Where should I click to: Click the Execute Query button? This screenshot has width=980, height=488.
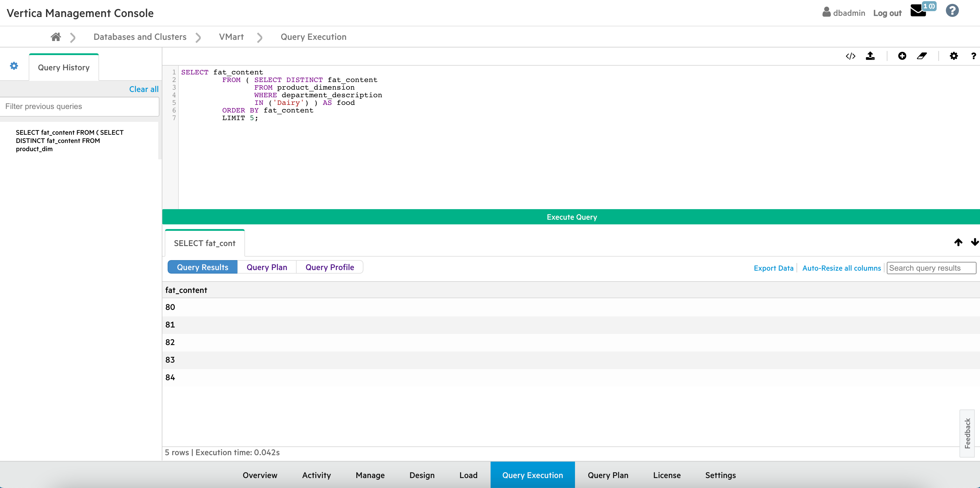[x=571, y=217]
